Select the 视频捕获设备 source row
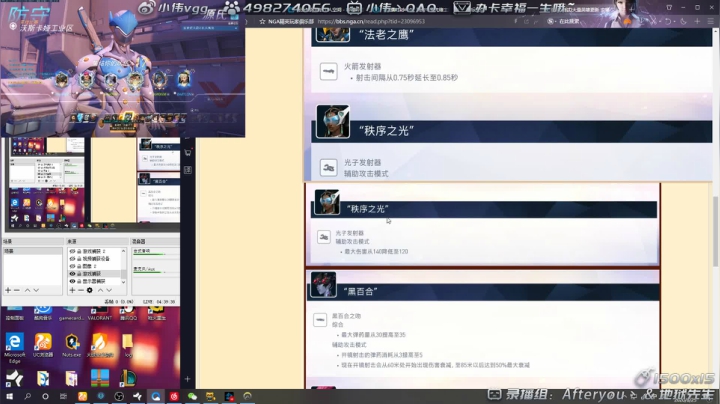720x404 pixels. click(x=94, y=258)
